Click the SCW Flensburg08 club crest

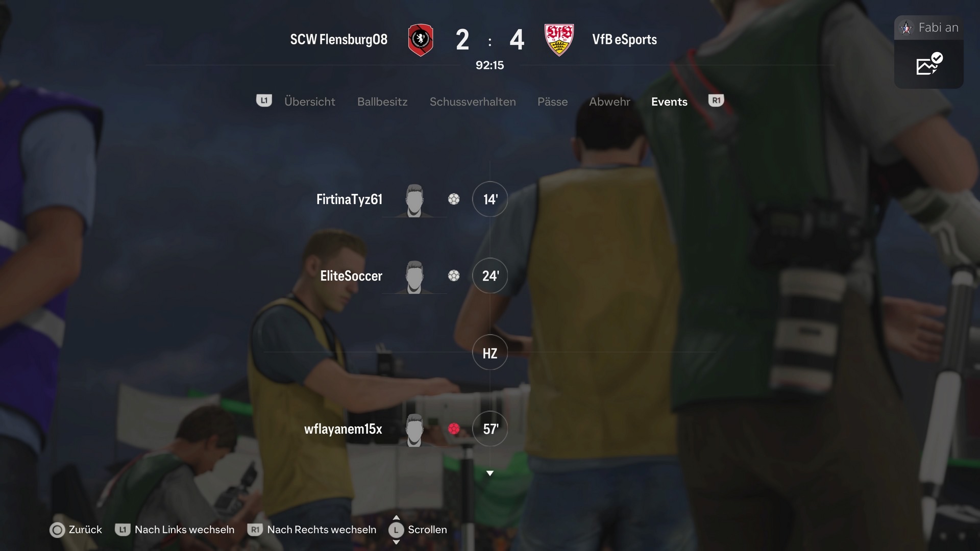coord(421,40)
